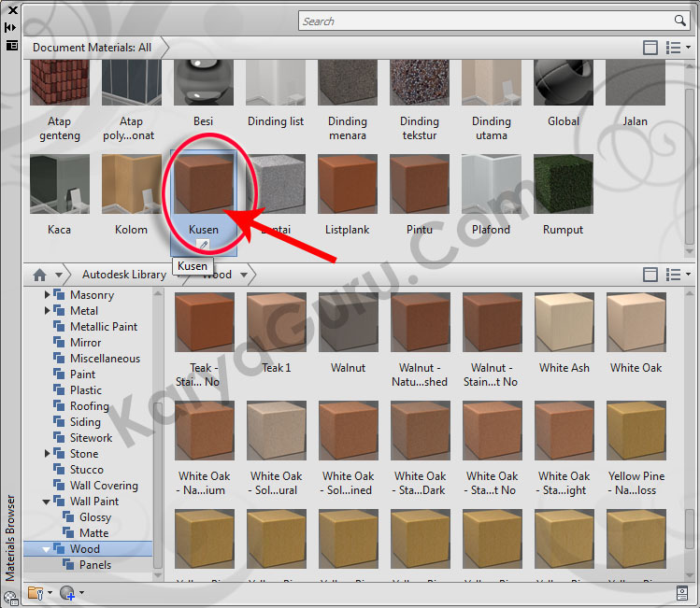Click in the Search field
Screen dimensions: 700x608
(x=486, y=21)
